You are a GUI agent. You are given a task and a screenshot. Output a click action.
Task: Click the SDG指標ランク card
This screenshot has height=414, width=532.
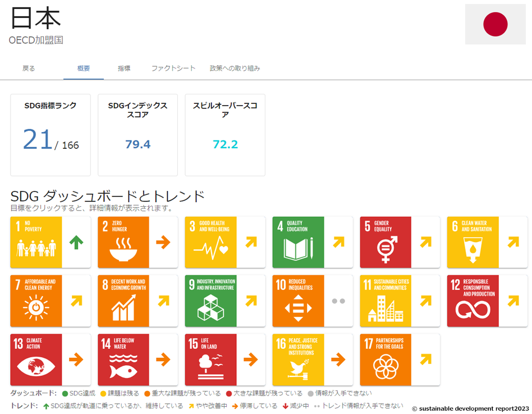tap(51, 135)
